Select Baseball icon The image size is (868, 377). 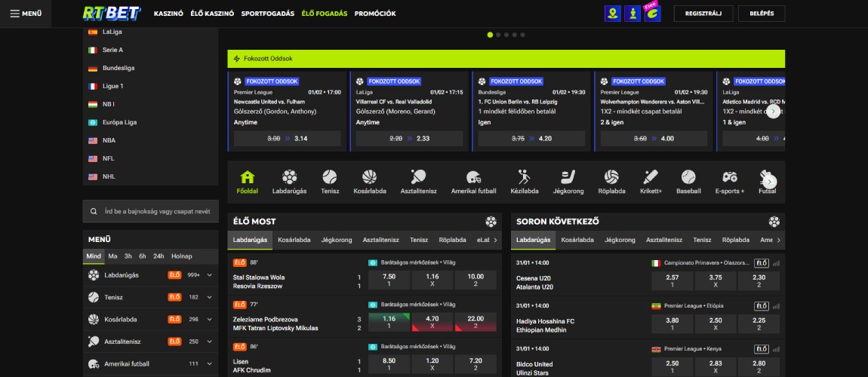[688, 182]
